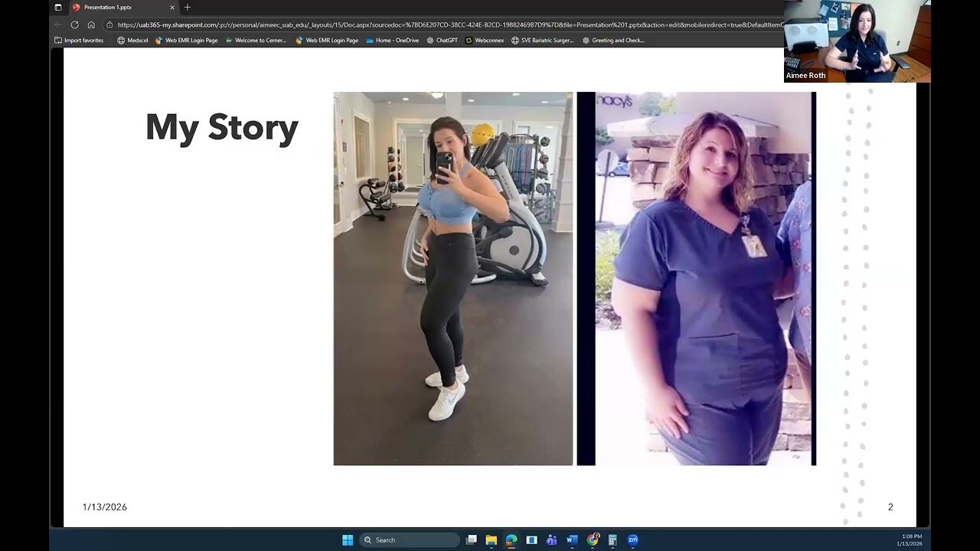Switch to the Presentation 1.pptx browser tab
Image resolution: width=980 pixels, height=551 pixels.
(x=123, y=8)
